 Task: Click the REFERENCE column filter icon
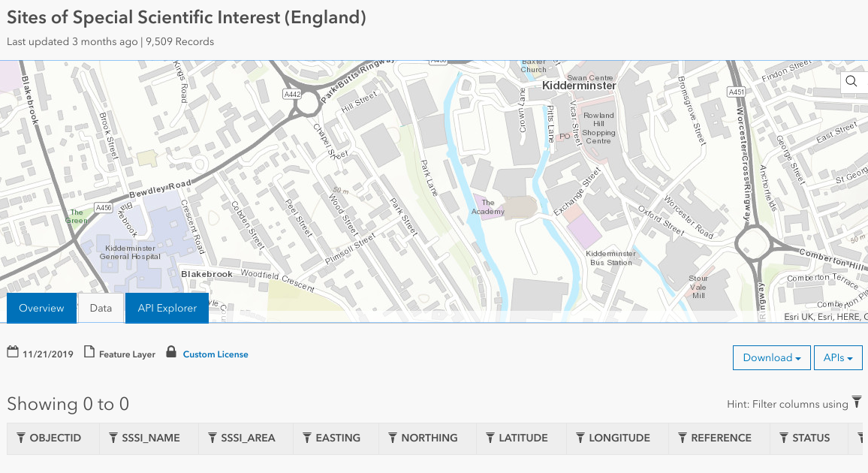pyautogui.click(x=683, y=438)
